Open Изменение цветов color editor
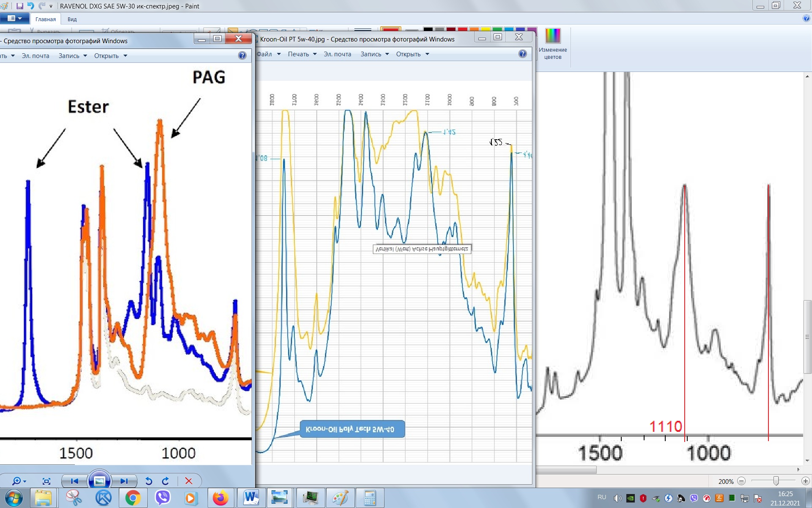Viewport: 812px width, 508px height. (553, 44)
